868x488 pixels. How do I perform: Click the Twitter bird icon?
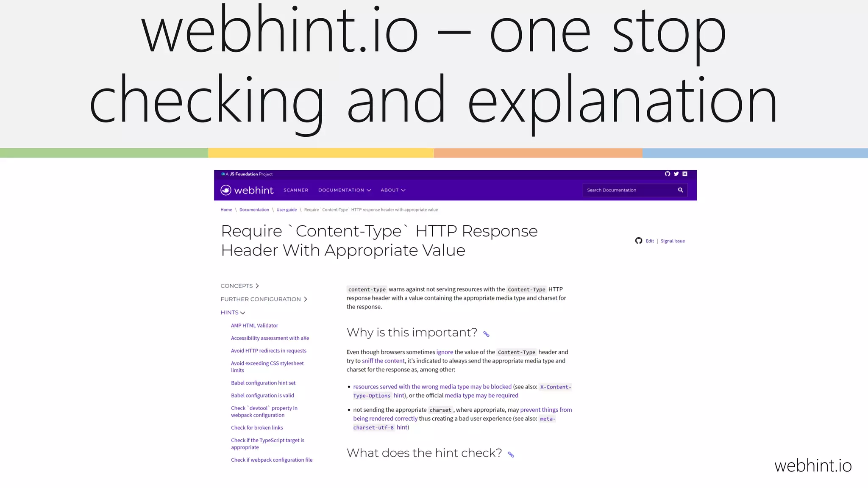pyautogui.click(x=676, y=174)
